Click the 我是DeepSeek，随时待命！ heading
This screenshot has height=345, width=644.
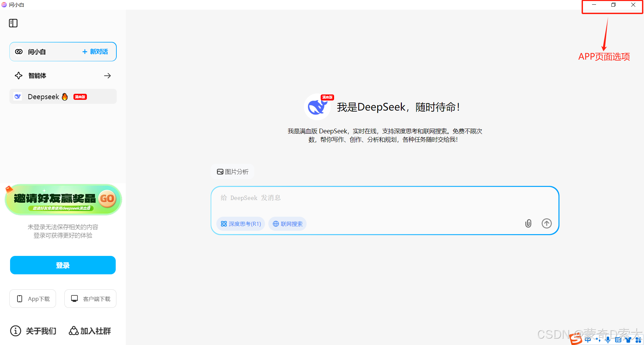[398, 107]
